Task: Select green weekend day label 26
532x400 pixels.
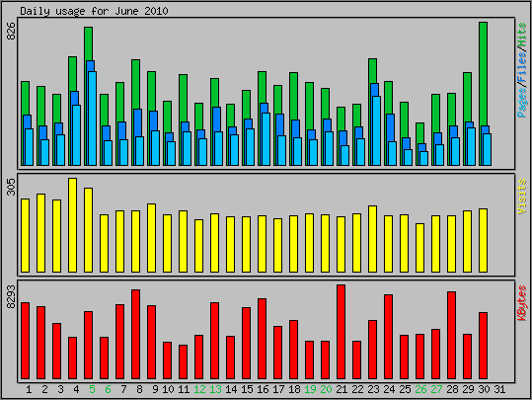Action: [420, 389]
